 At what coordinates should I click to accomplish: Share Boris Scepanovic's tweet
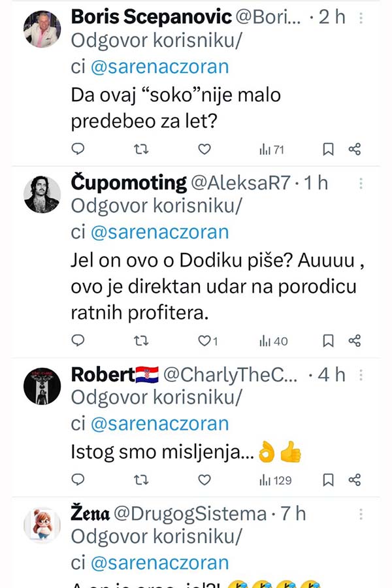click(x=355, y=150)
